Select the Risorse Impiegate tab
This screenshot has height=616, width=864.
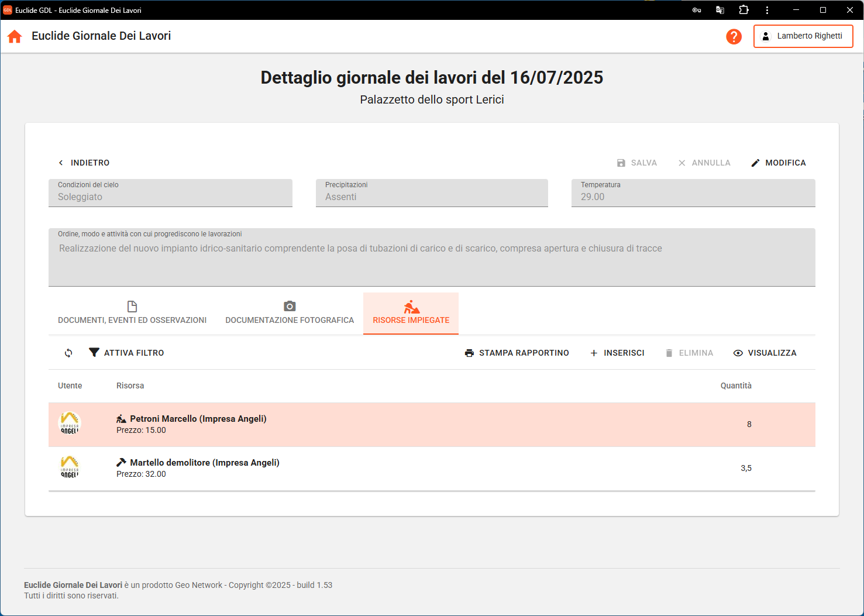pyautogui.click(x=411, y=314)
